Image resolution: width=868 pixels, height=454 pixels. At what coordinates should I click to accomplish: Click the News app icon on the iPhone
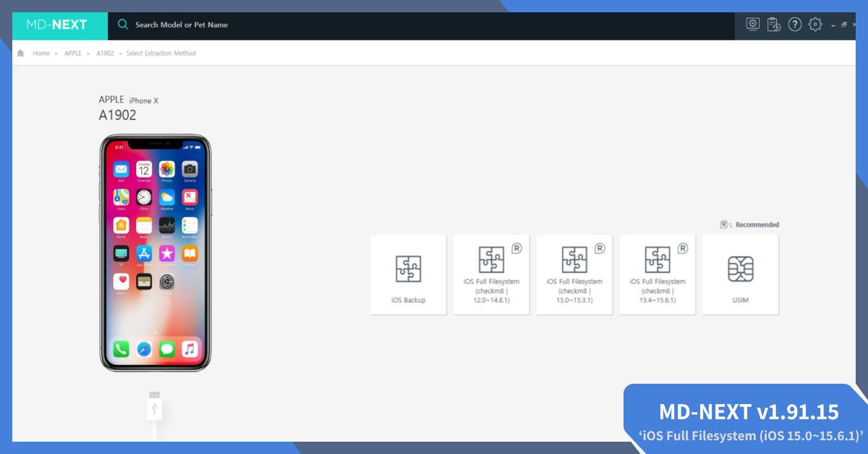coord(190,197)
